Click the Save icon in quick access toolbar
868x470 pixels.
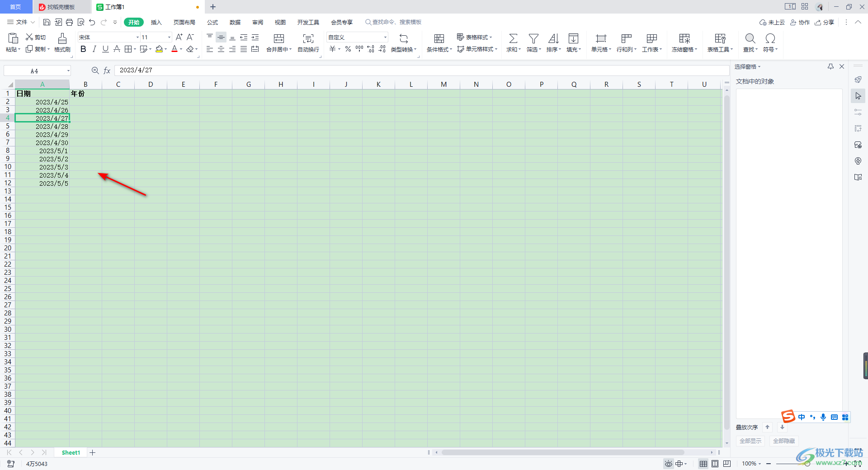point(47,22)
